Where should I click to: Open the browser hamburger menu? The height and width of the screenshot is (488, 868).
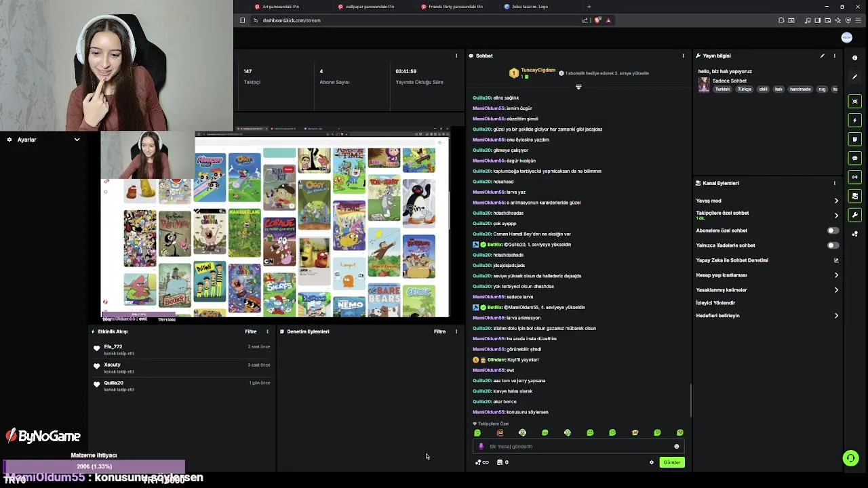859,20
